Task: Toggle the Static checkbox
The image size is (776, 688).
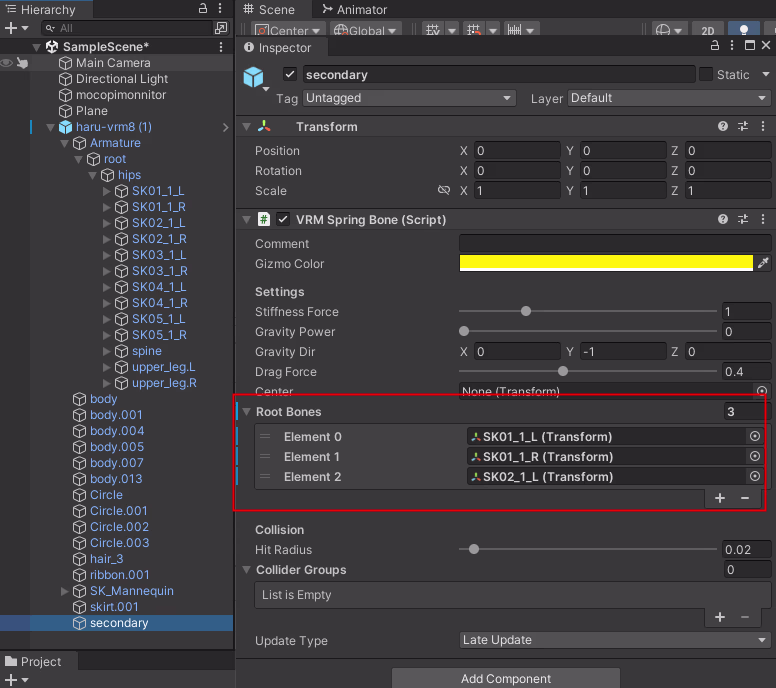Action: point(706,74)
